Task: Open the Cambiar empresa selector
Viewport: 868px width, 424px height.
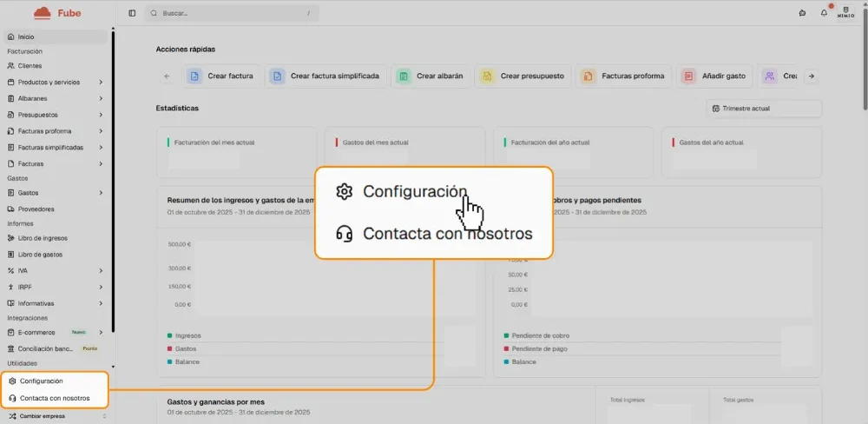Action: pos(57,415)
